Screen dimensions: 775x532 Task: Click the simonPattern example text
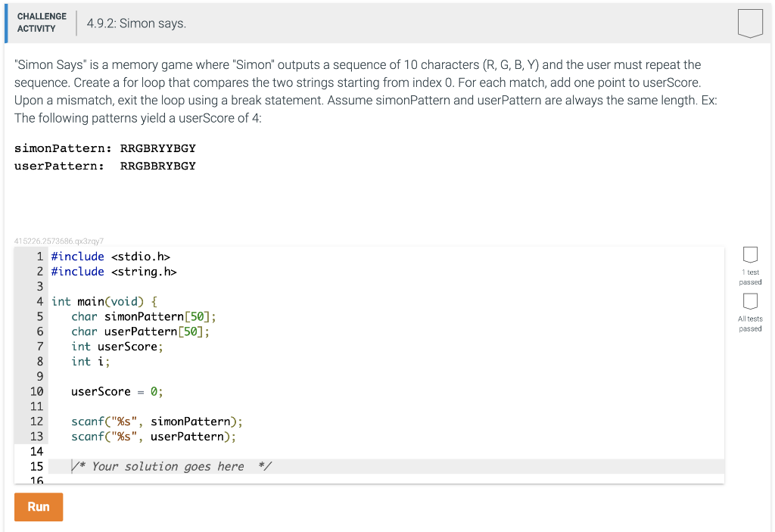[x=104, y=148]
